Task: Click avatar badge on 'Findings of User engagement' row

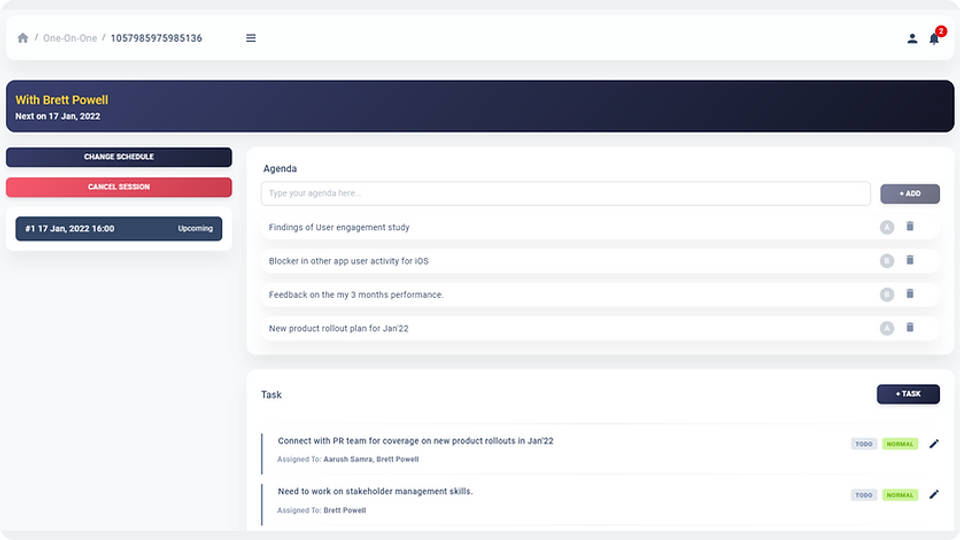Action: click(887, 227)
